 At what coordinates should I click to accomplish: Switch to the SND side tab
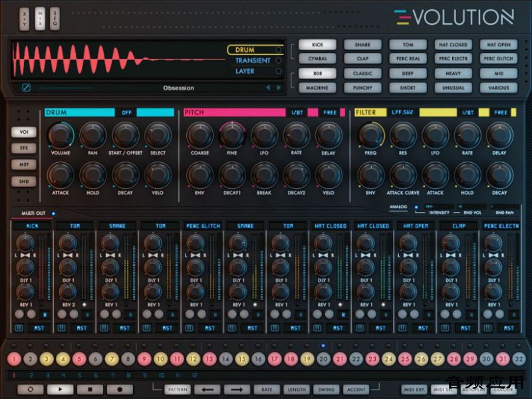click(x=24, y=181)
